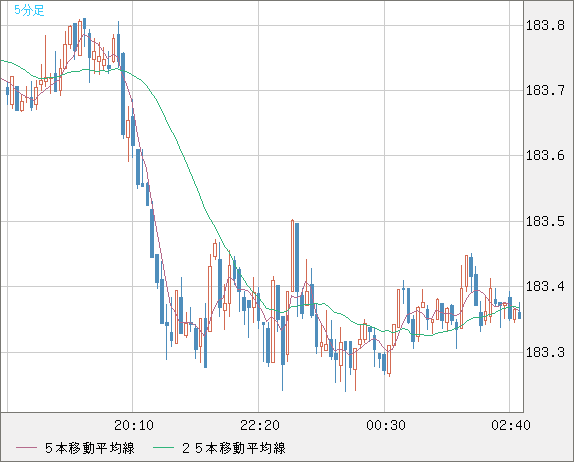Click the 22:20 time axis label
Viewport: 574px width, 462px height.
click(260, 425)
